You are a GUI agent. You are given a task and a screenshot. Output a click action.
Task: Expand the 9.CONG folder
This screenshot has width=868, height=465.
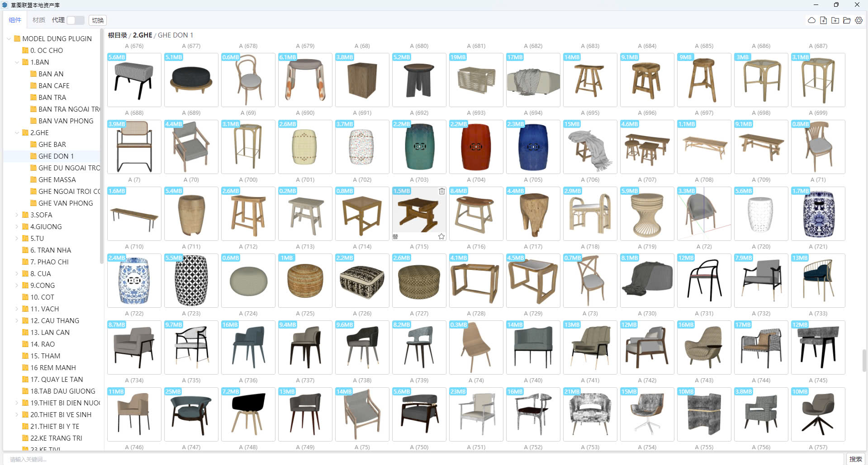[x=17, y=286]
